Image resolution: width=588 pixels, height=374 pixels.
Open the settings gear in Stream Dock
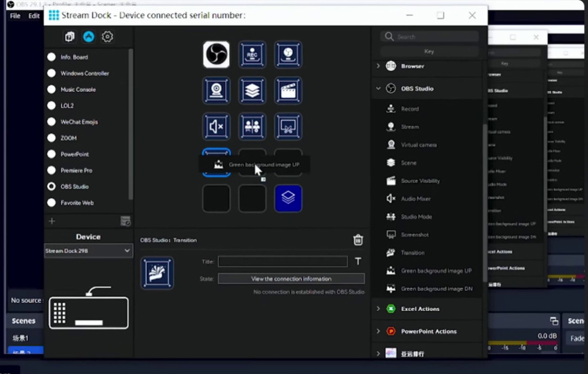pyautogui.click(x=107, y=36)
